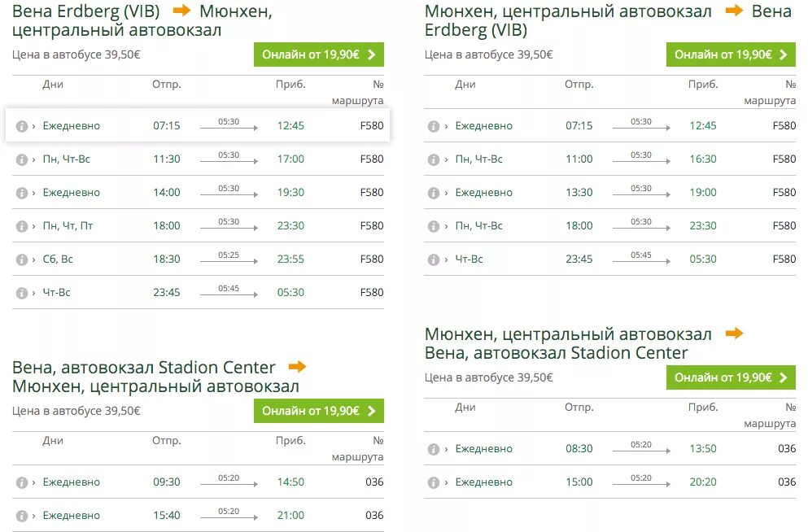The width and height of the screenshot is (808, 532).
Task: Open info icon for 11:30 Пн, Чт-Вс trip
Action: tap(22, 159)
